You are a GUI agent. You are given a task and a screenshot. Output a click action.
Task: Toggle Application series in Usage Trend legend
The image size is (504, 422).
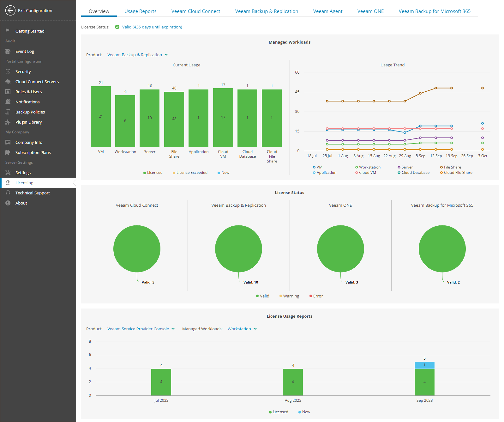tap(325, 173)
